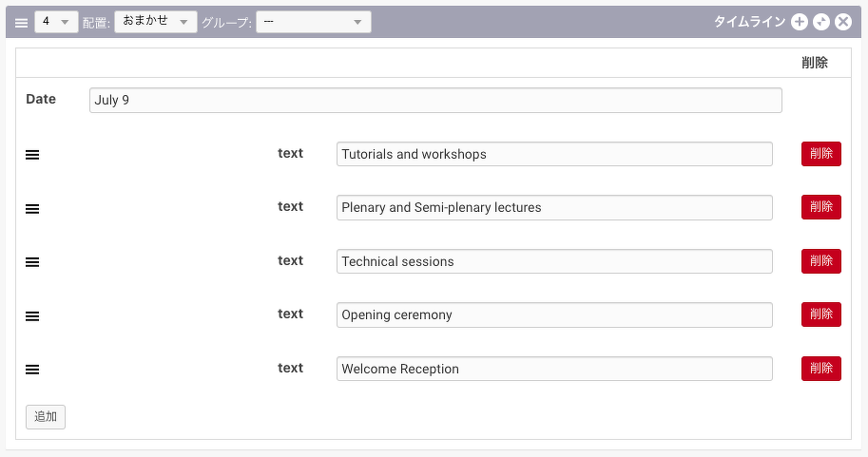Delete the Technical sessions entry
The image size is (868, 457).
(x=820, y=261)
